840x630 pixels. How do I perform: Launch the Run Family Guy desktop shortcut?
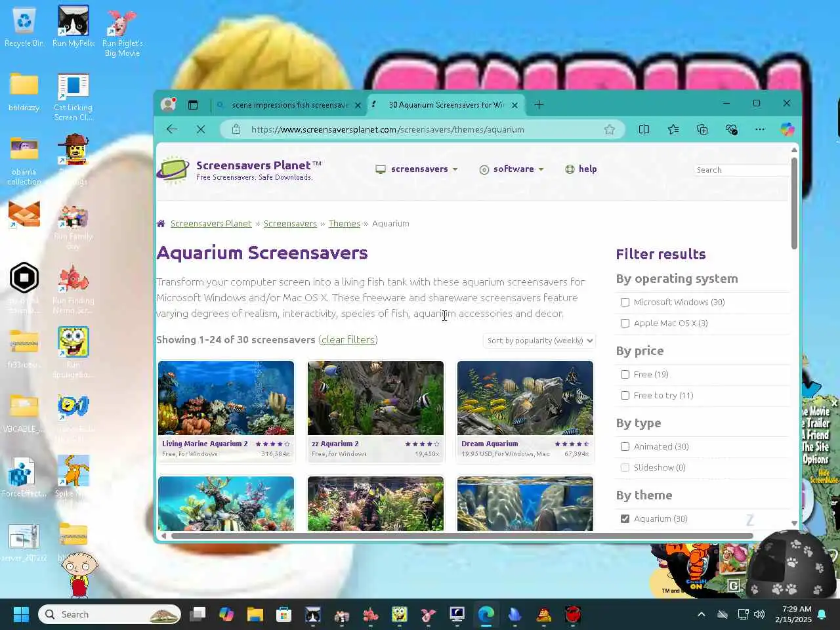[73, 226]
